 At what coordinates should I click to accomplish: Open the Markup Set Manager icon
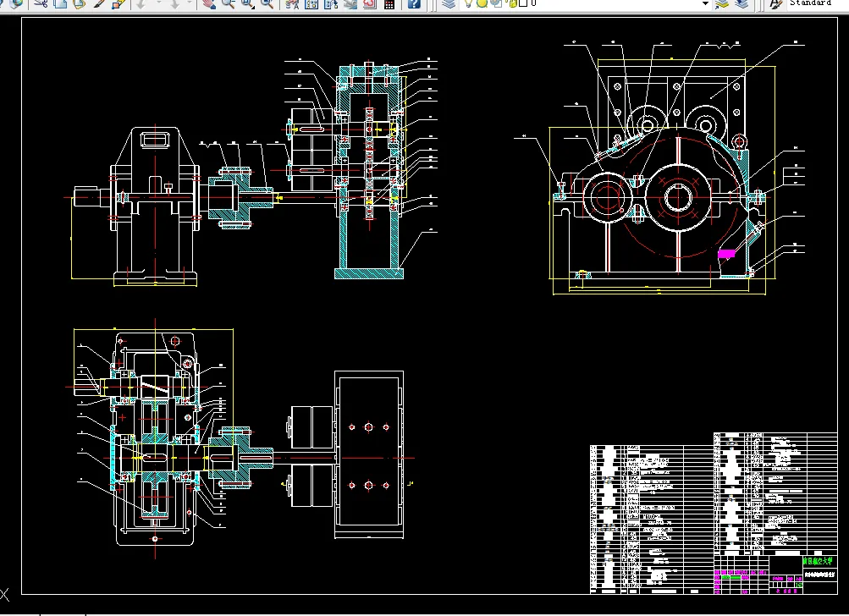[370, 3]
